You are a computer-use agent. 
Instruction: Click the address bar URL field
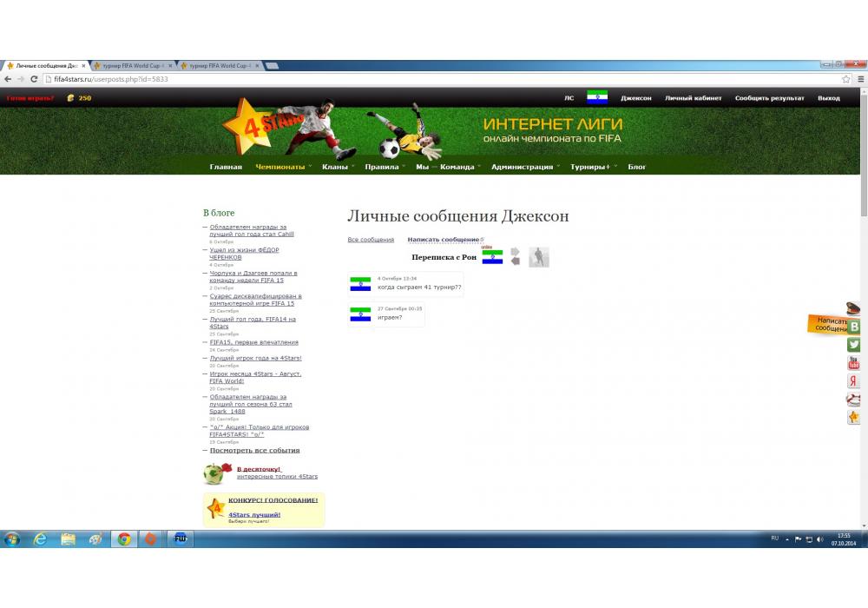point(434,79)
